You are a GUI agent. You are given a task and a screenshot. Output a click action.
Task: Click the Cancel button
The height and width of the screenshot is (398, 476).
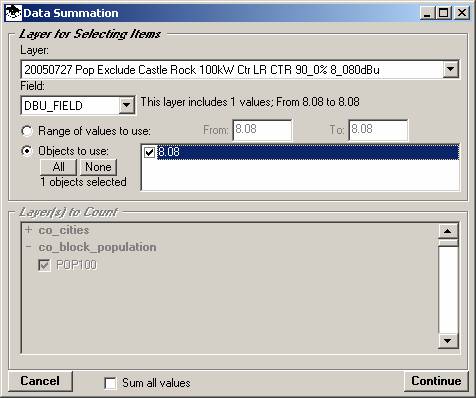point(40,381)
